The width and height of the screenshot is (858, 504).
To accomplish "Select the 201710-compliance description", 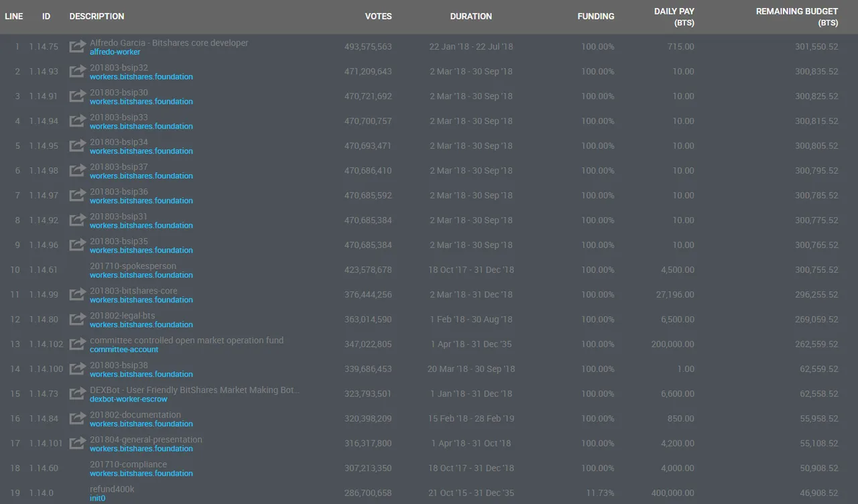I will coord(129,464).
